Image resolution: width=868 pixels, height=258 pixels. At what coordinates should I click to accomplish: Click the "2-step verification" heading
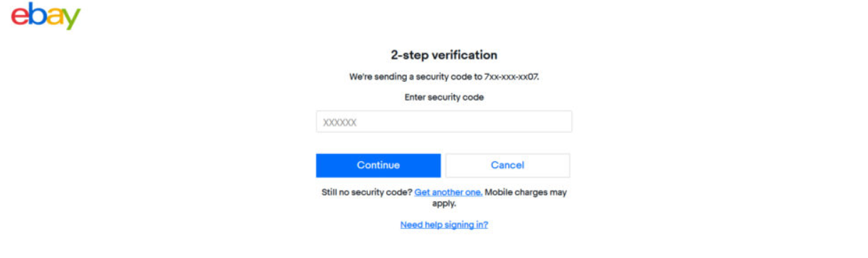tap(444, 55)
